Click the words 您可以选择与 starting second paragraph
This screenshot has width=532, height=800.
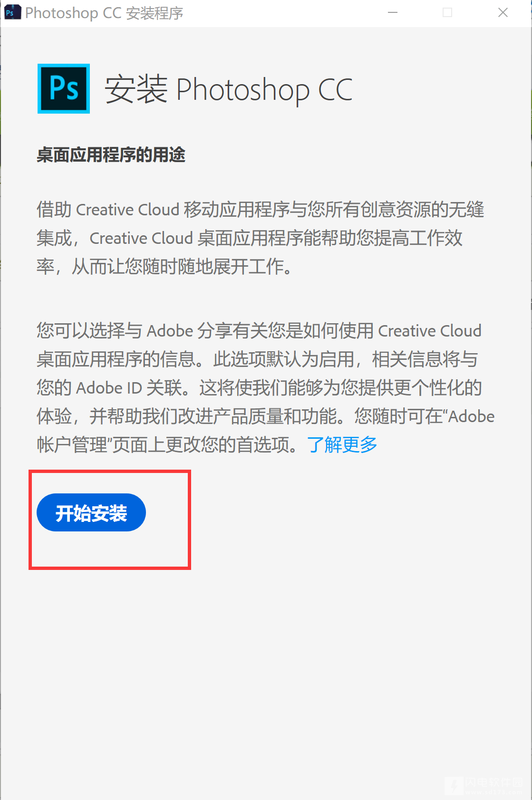89,331
